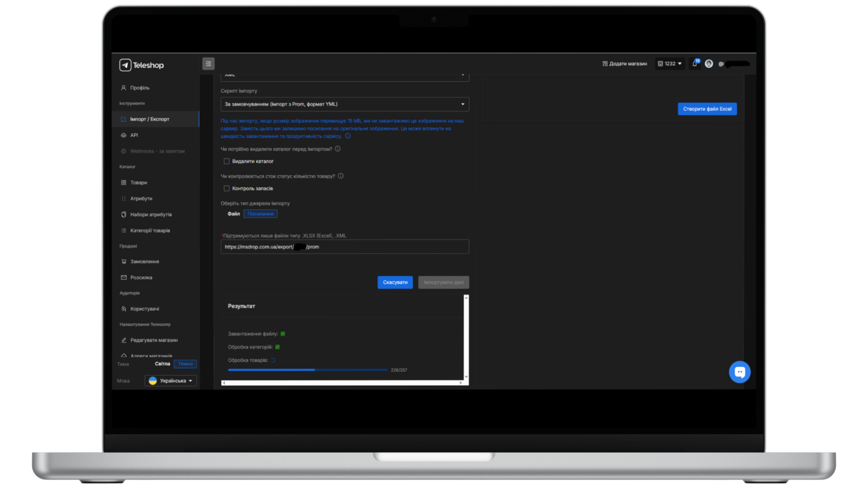The height and width of the screenshot is (488, 868).
Task: Click the user avatar icon in header
Action: pos(709,64)
